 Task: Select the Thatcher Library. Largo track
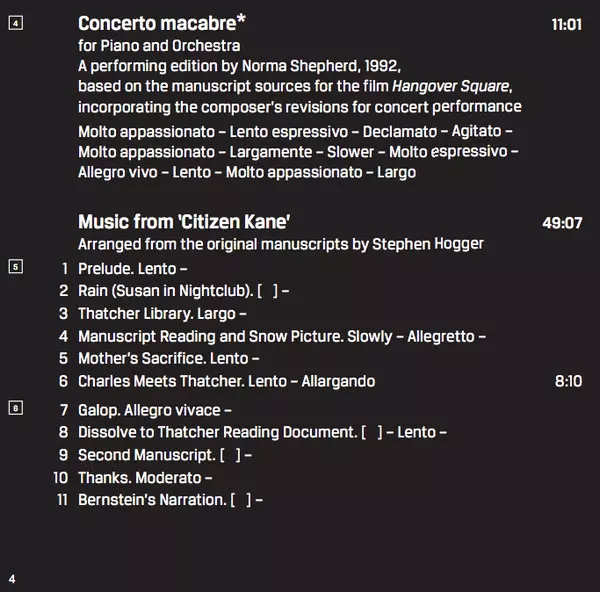pyautogui.click(x=161, y=314)
